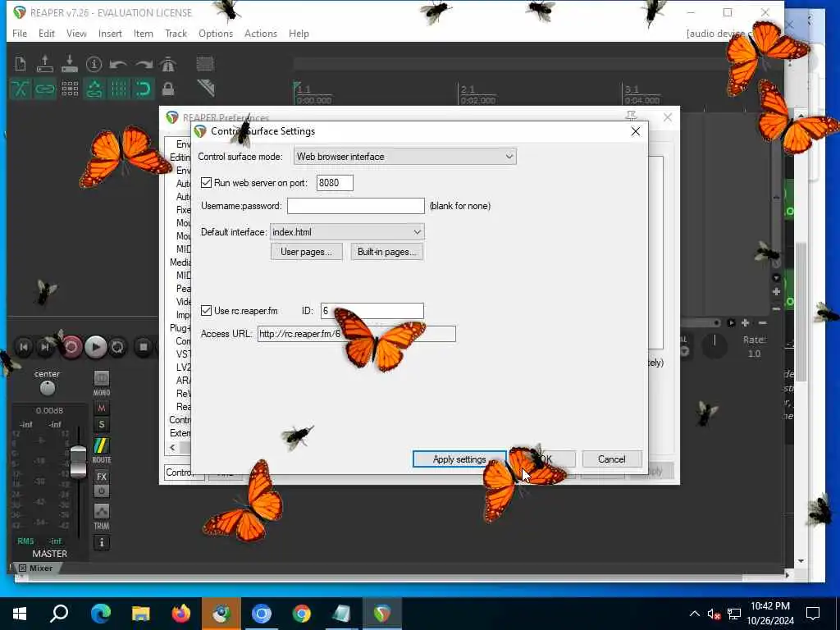The image size is (840, 630).
Task: Click Cancel in Control Surface Settings
Action: [611, 459]
